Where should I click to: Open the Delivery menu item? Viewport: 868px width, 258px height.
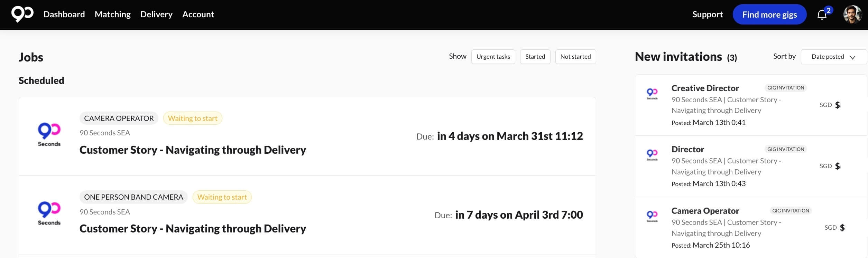pos(156,15)
